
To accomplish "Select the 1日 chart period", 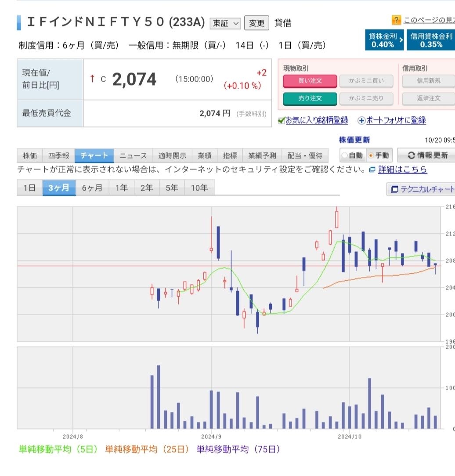I will coord(29,188).
